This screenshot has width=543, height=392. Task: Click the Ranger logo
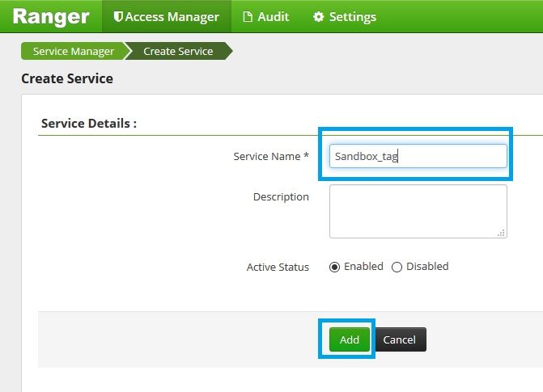coord(51,17)
